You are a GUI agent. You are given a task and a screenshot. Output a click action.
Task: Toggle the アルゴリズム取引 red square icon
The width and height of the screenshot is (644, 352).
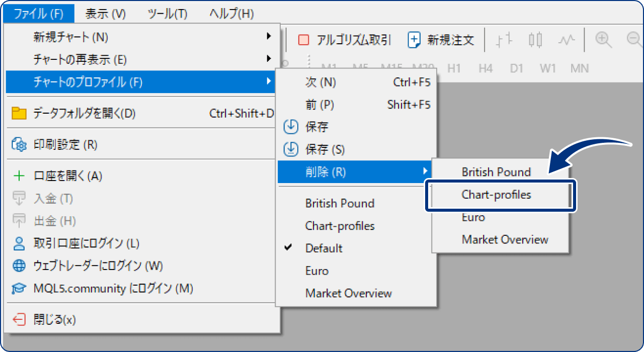(303, 40)
